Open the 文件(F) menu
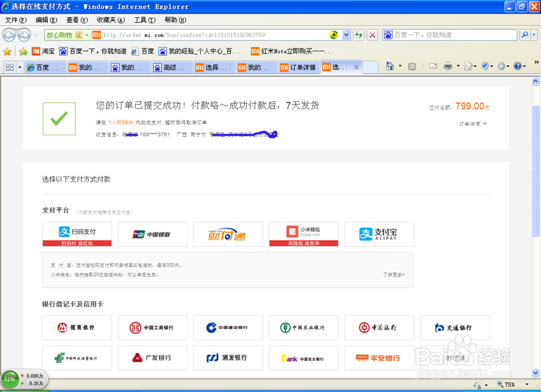 coord(16,20)
